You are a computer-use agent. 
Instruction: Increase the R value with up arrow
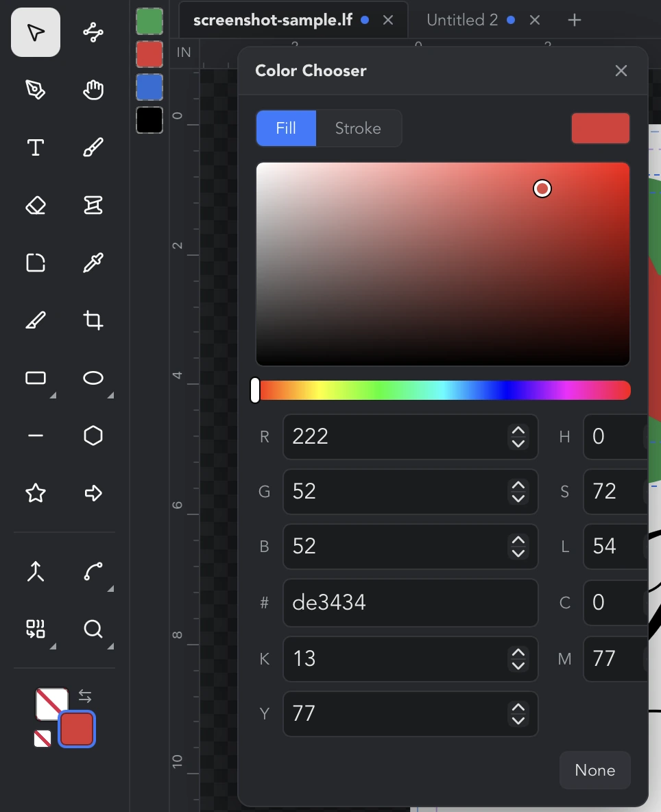point(518,430)
